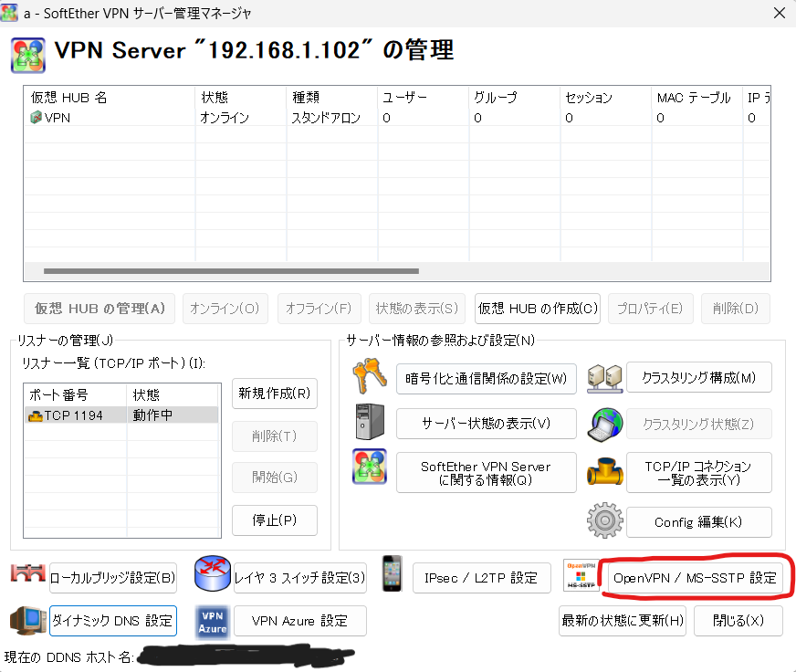Click the app icon in the title bar
Viewport: 796px width, 672px height.
9,13
